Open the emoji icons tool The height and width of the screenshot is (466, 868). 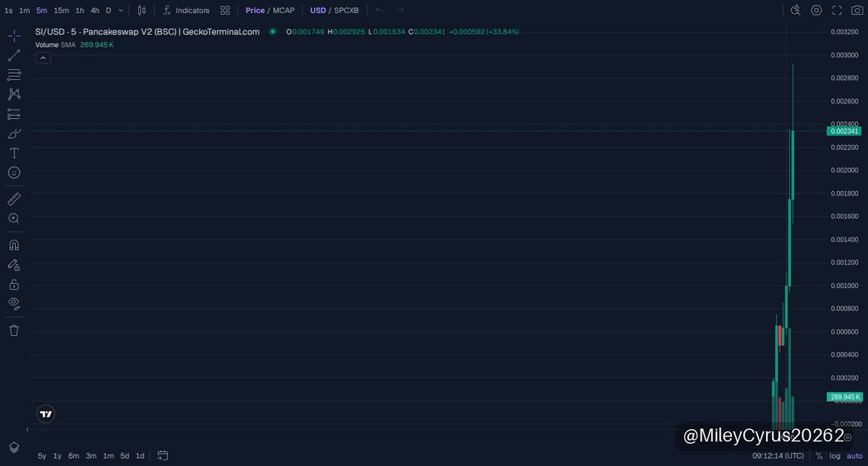14,173
